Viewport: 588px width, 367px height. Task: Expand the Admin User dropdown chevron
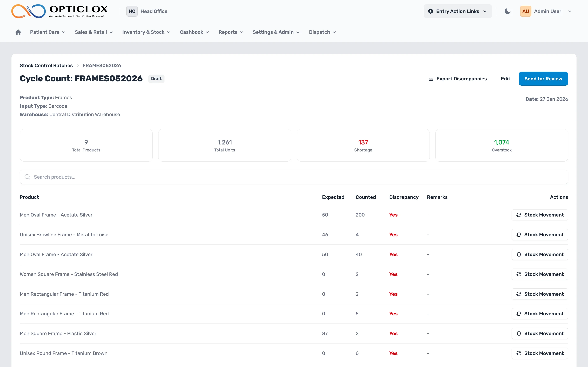click(x=570, y=11)
